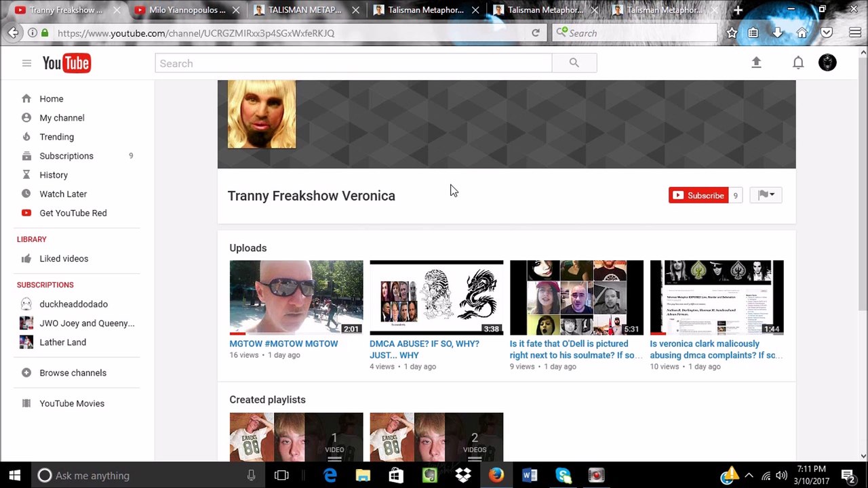View site information icon in address bar
This screenshot has width=868, height=488.
point(33,33)
